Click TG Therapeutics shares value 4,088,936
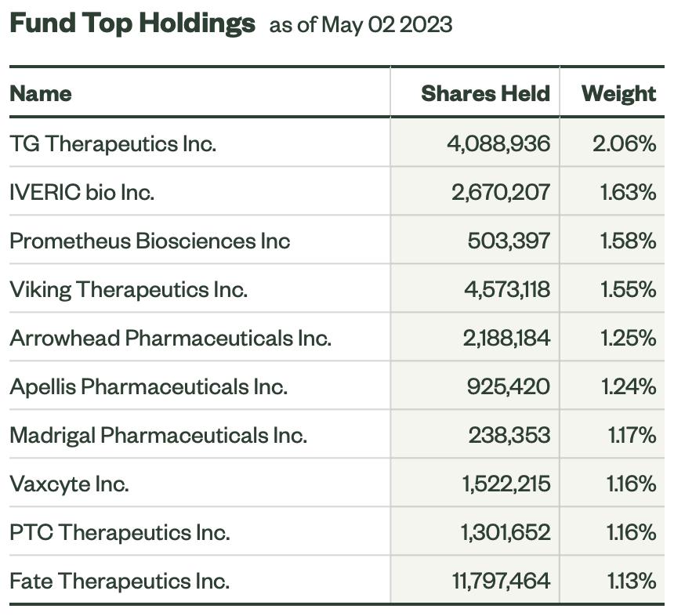Screen dimensions: 674x616 pyautogui.click(x=498, y=143)
